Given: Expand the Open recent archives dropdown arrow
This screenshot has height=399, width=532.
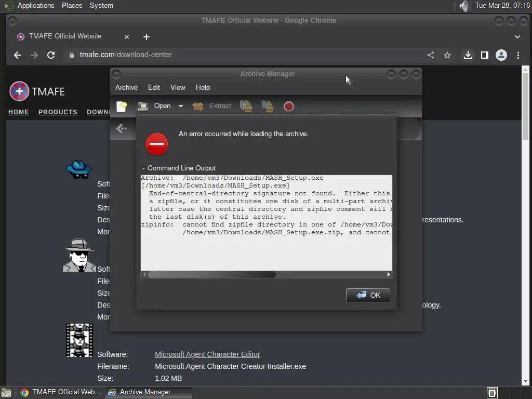Looking at the screenshot, I should click(x=181, y=106).
